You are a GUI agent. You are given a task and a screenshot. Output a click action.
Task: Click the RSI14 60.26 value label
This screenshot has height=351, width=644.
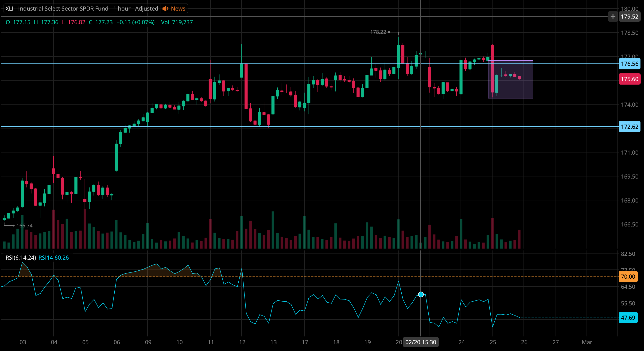(54, 258)
